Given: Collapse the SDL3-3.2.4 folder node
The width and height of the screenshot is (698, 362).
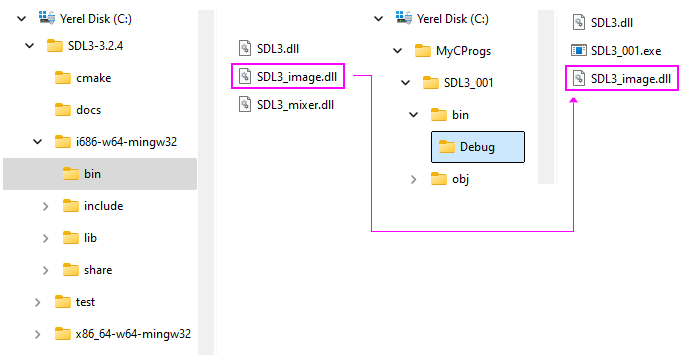Looking at the screenshot, I should [x=29, y=46].
